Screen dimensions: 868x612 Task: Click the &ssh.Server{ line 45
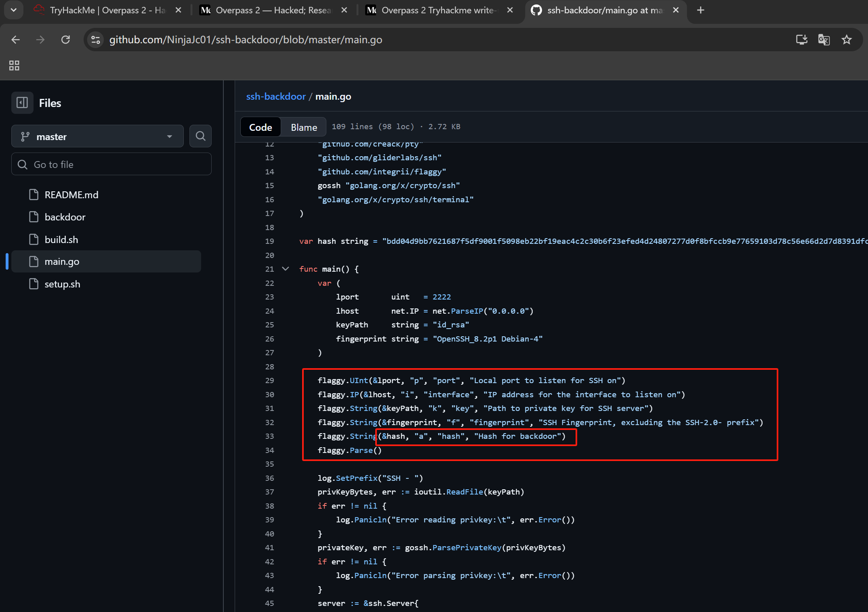(x=368, y=603)
